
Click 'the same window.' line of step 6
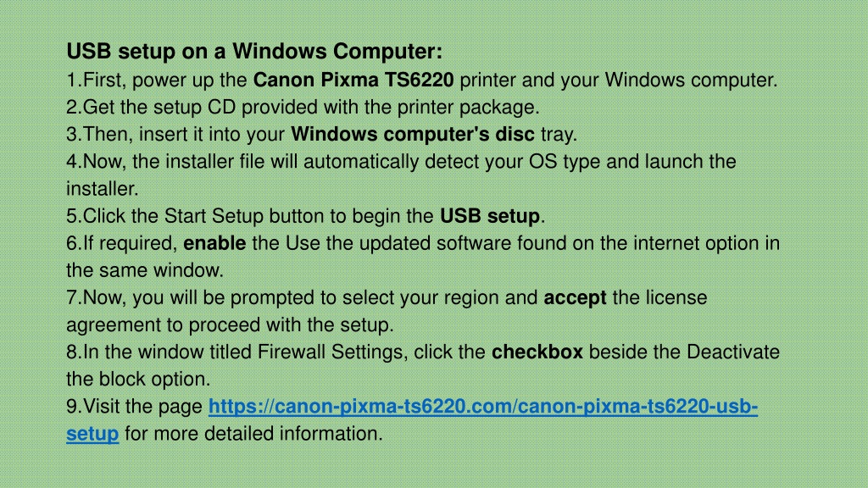(x=145, y=270)
